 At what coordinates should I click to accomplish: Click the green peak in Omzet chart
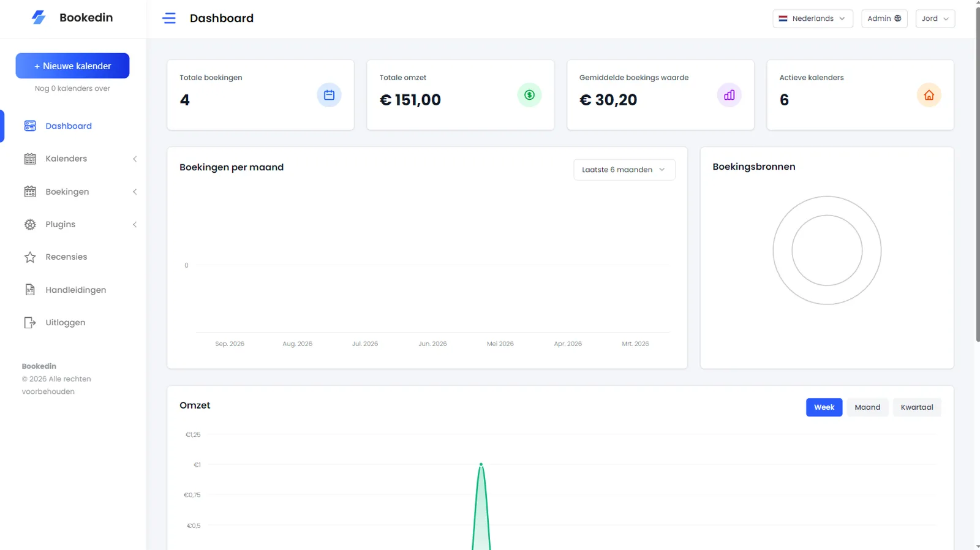click(481, 465)
